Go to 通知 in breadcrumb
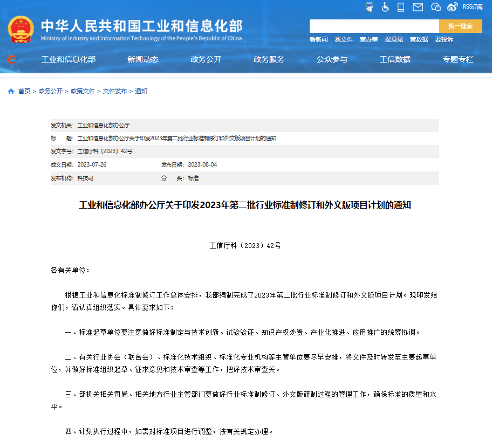This screenshot has height=448, width=492. point(141,91)
